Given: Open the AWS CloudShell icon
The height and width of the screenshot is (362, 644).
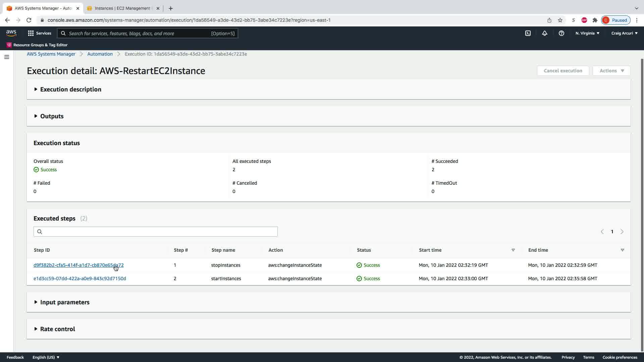Looking at the screenshot, I should tap(528, 33).
